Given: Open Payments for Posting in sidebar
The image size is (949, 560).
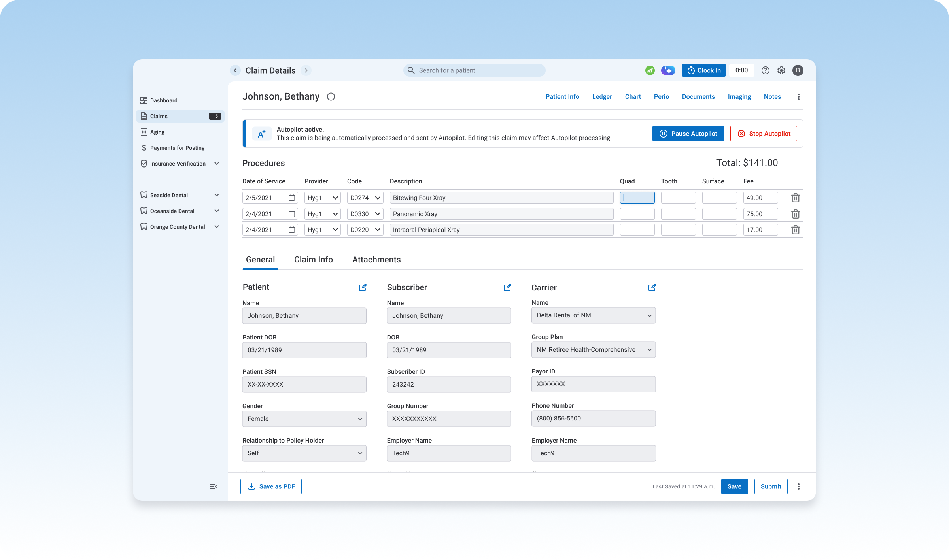Looking at the screenshot, I should (180, 148).
